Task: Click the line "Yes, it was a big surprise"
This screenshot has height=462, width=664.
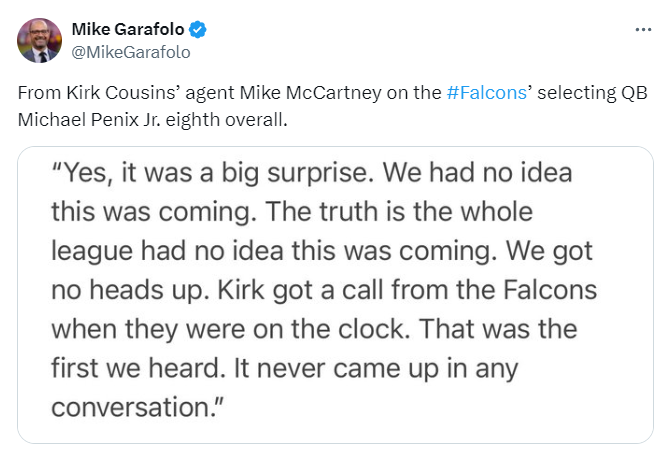Action: [x=213, y=173]
